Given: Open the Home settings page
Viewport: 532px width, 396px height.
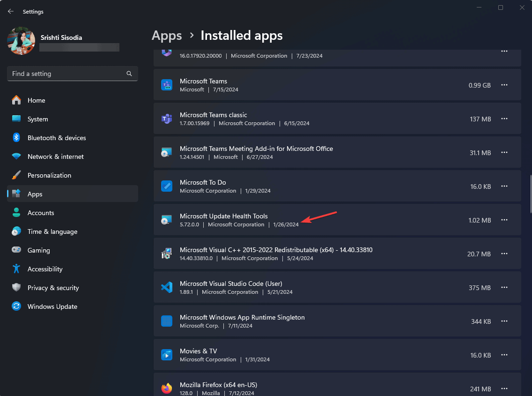Looking at the screenshot, I should click(72, 100).
